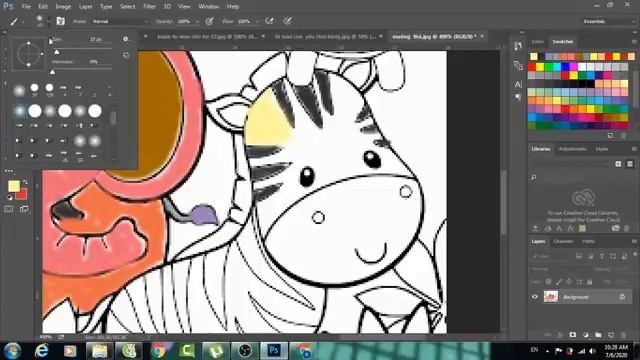Open the Essentials workspace dropdown

(x=609, y=21)
